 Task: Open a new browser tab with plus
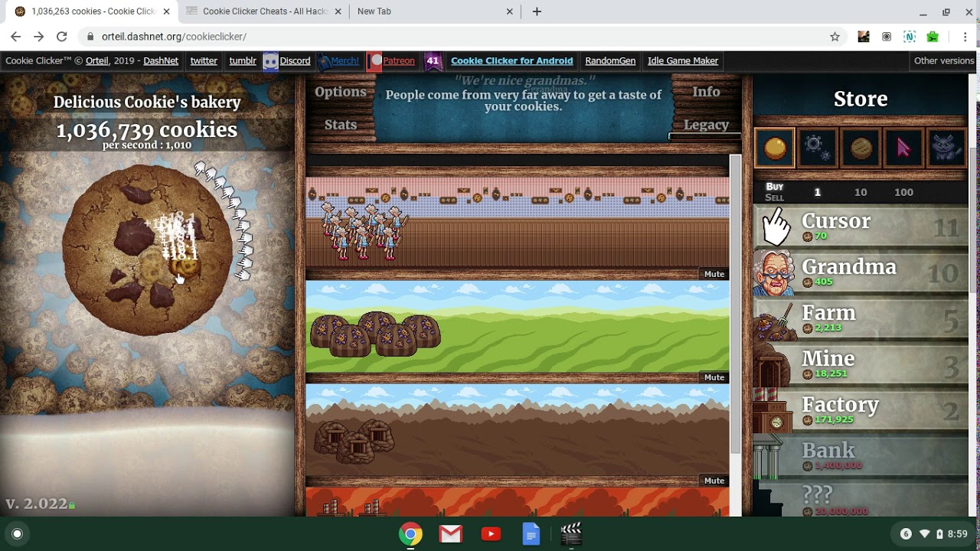tap(537, 11)
